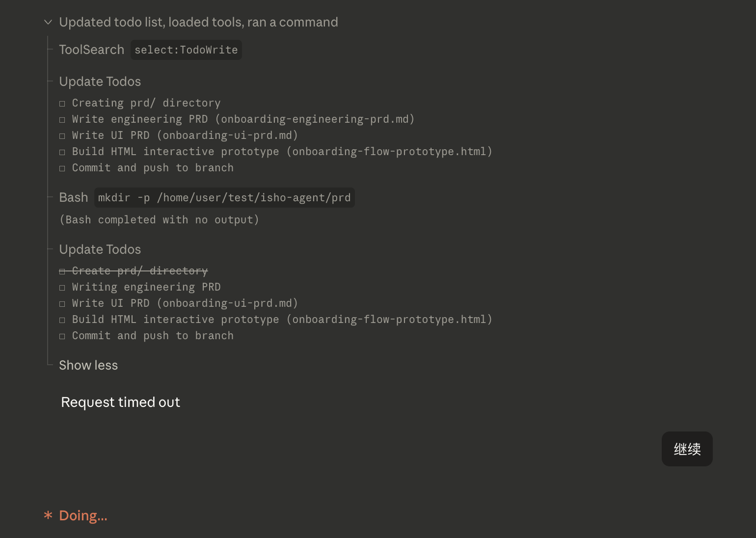Toggle first 'Write UI PRD' todo checkbox

(62, 136)
